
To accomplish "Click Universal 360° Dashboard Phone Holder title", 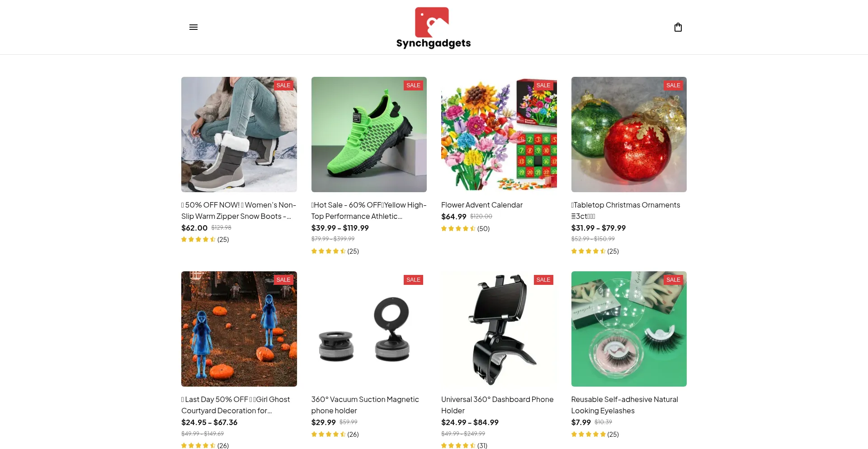I will click(x=497, y=405).
